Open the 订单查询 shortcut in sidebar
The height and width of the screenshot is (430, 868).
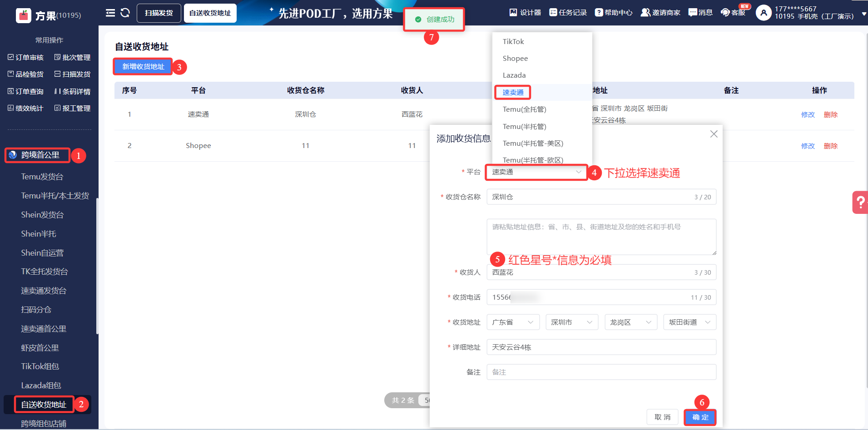(x=26, y=92)
